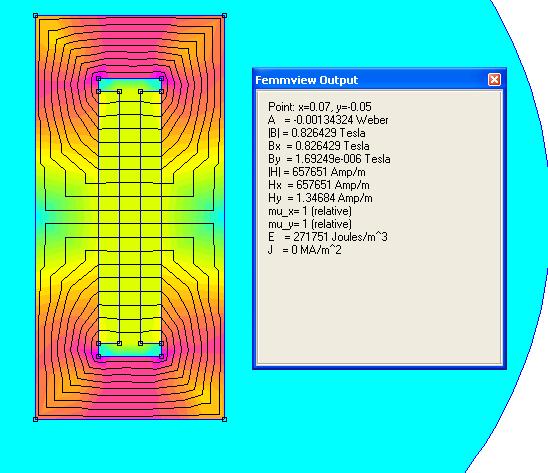Viewport: 548px width, 473px height.
Task: Select the 'Hy = 1.34684 Amp/m' line
Action: (x=320, y=198)
